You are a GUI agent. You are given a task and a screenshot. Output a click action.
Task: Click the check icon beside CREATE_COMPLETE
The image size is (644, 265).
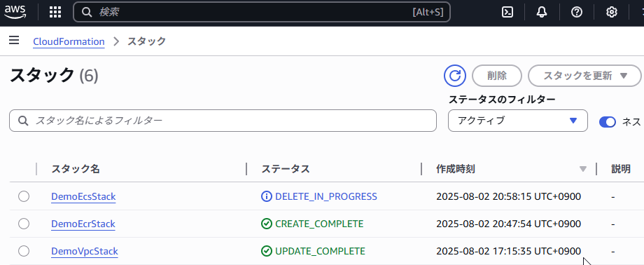coord(266,224)
